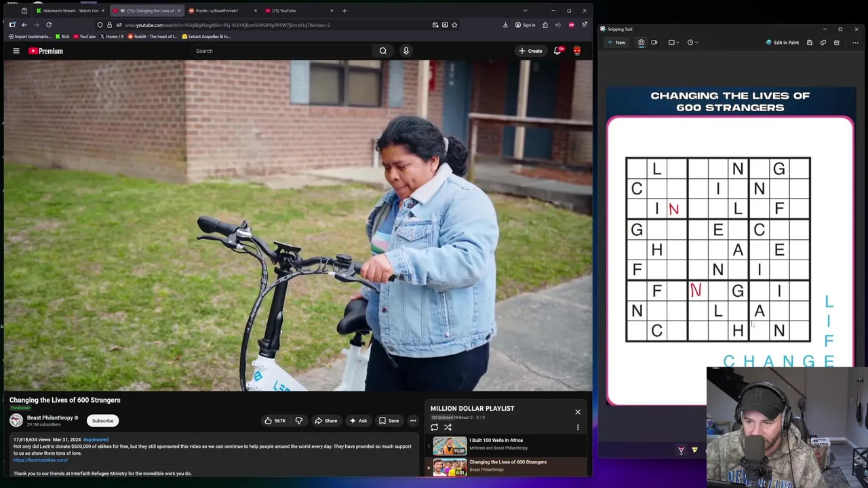Switch to Puzzle : u/BeastForce67 tab

pyautogui.click(x=222, y=11)
